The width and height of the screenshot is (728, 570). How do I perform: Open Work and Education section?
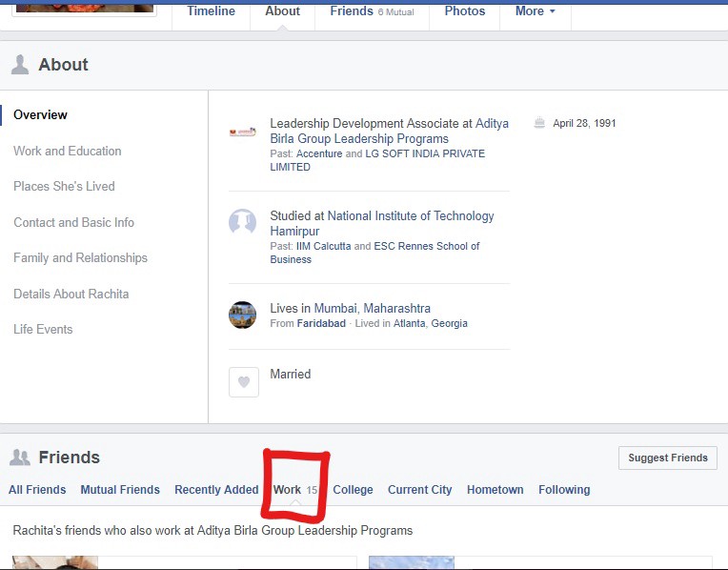click(68, 151)
